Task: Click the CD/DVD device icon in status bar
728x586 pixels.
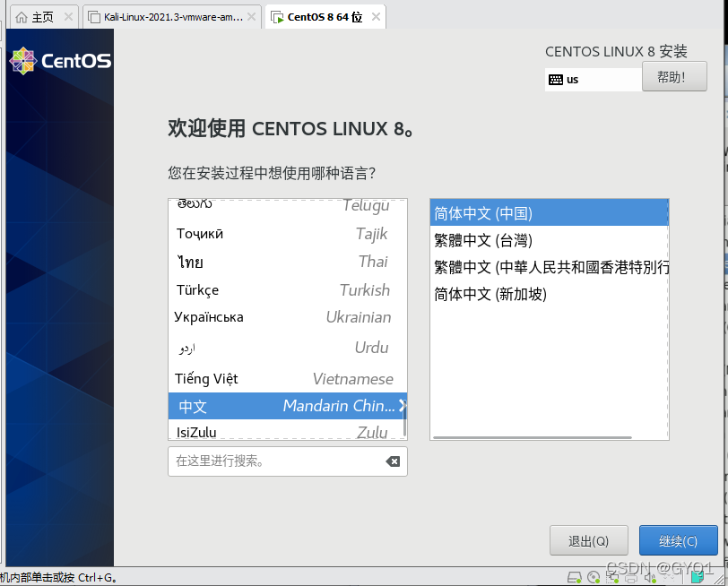Action: (592, 578)
